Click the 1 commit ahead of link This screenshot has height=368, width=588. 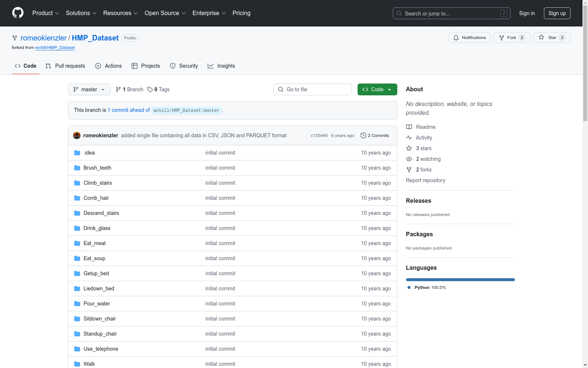[129, 110]
